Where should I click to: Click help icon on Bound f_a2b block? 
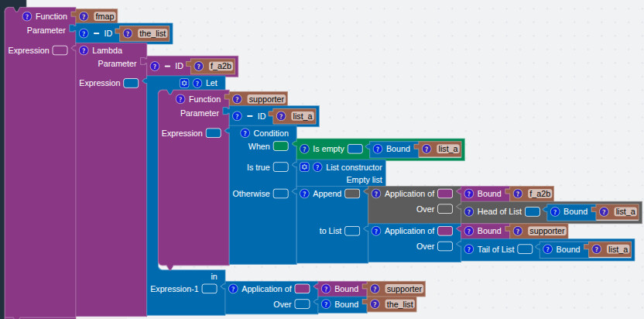(468, 194)
